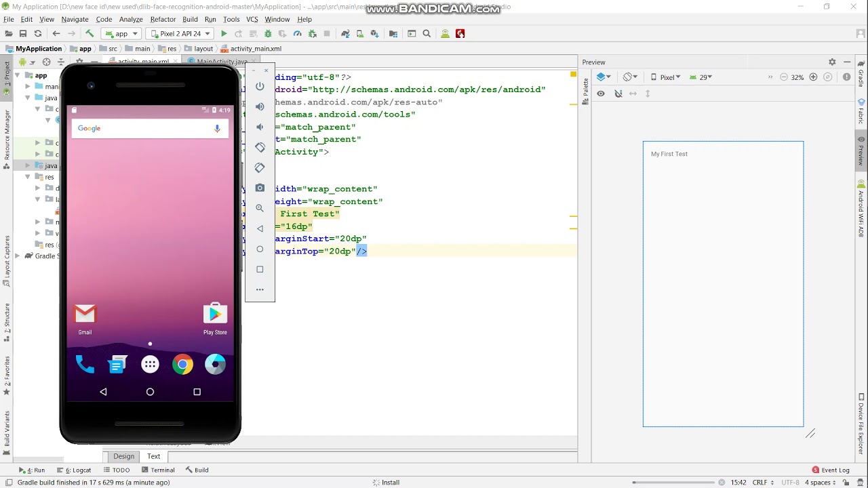868x488 pixels.
Task: Click the Back navigation arrow in toolbar
Action: coord(56,33)
